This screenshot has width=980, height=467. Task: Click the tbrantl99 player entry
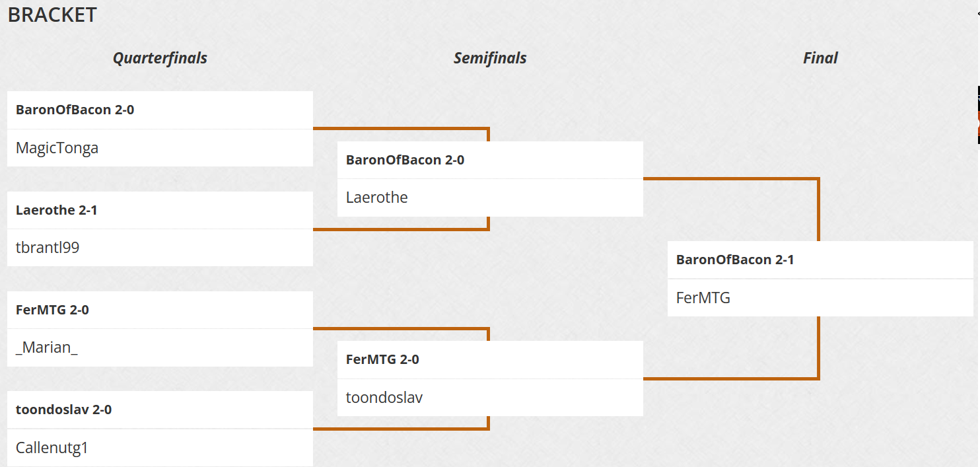[x=48, y=248]
